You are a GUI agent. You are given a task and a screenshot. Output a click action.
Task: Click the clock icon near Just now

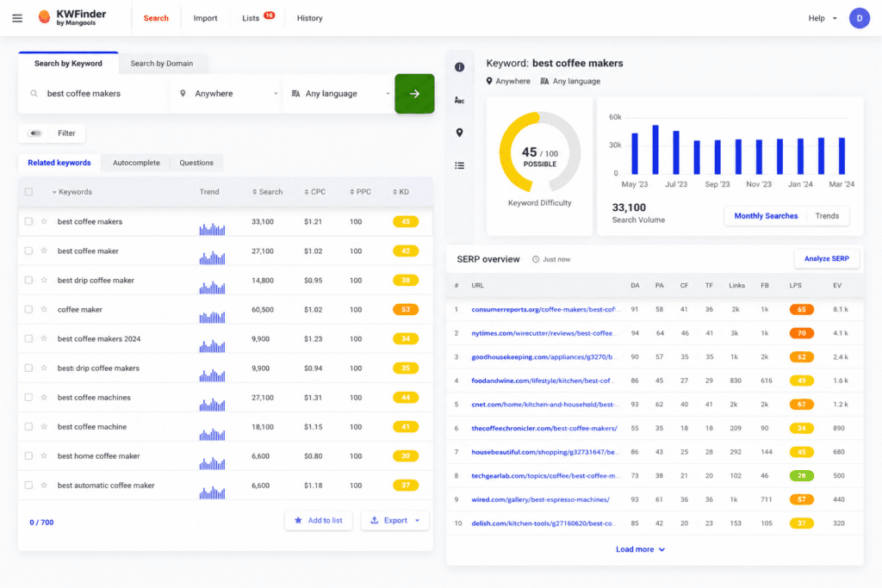pyautogui.click(x=536, y=259)
